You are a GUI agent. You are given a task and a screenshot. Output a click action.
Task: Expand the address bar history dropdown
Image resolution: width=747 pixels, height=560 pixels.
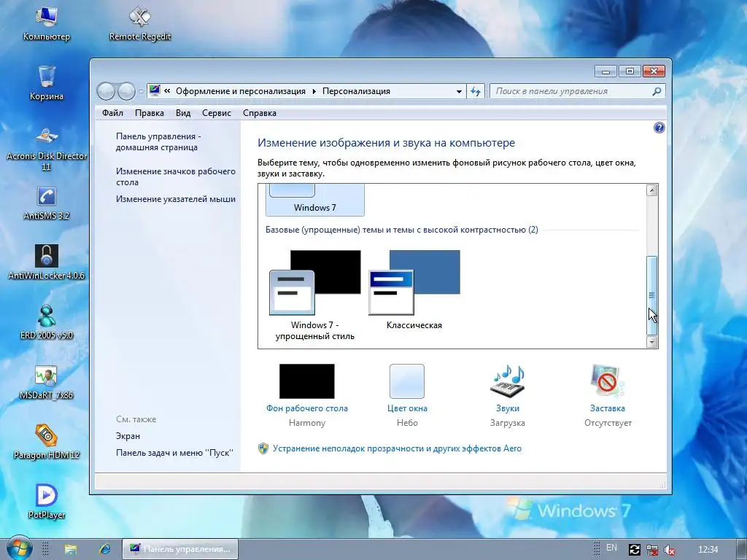coord(459,91)
